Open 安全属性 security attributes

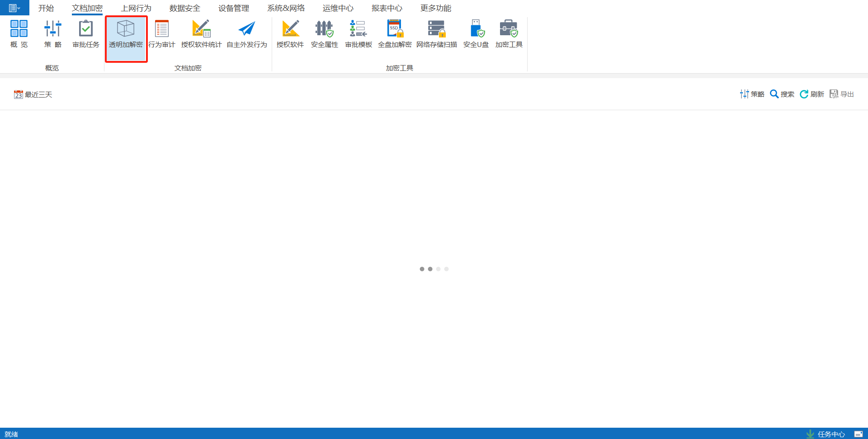click(x=325, y=34)
